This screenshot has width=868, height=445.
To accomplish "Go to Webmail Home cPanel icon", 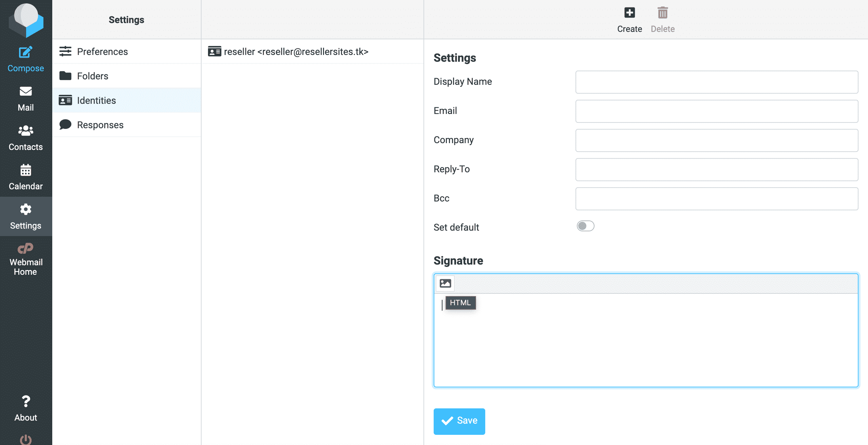I will [x=26, y=248].
